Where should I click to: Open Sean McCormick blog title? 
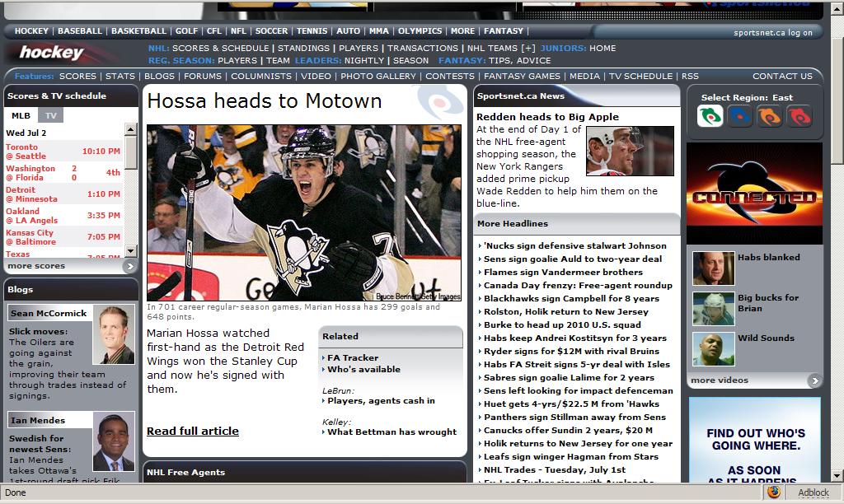49,313
